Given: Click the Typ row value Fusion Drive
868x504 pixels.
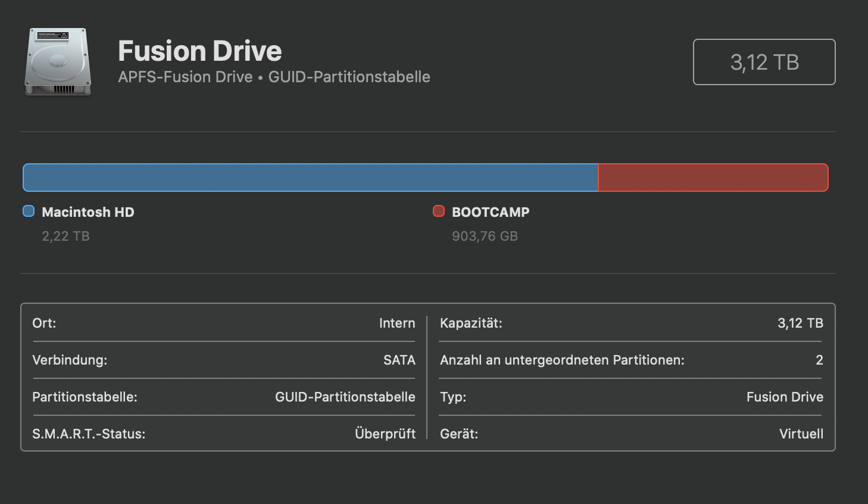Looking at the screenshot, I should [x=785, y=397].
